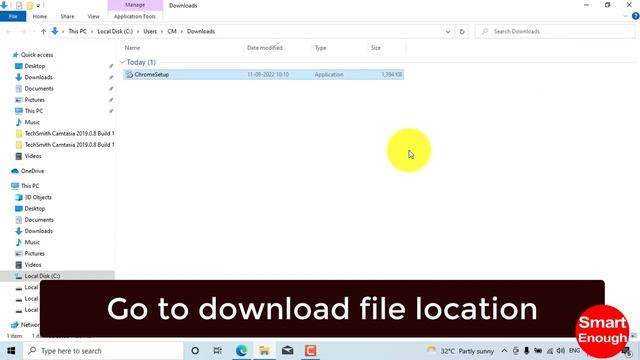
Task: Open Videos under Quick access
Action: click(33, 156)
